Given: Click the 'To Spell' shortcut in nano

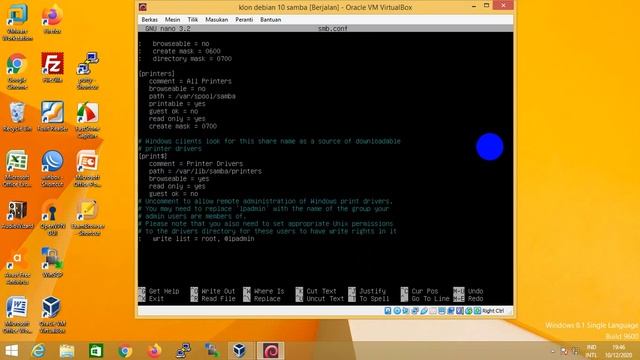Looking at the screenshot, I should [x=369, y=299].
